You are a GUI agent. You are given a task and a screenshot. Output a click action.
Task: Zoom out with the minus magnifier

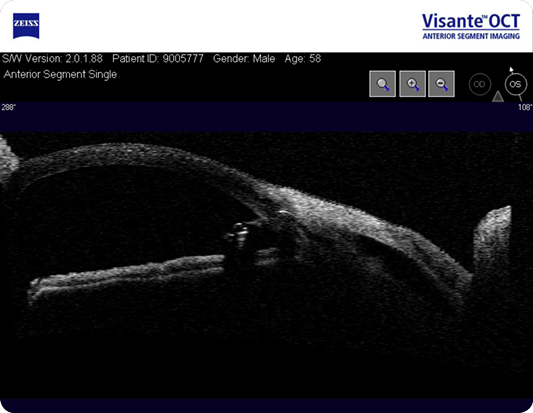[x=441, y=84]
